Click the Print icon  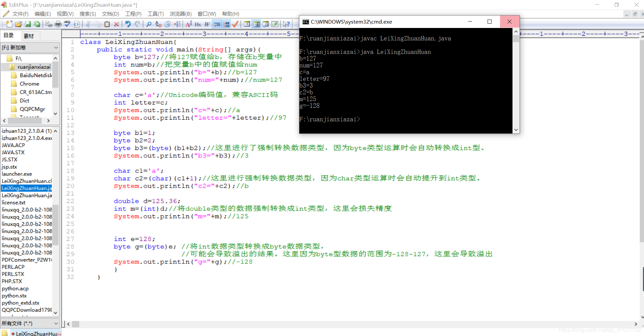(x=58, y=24)
